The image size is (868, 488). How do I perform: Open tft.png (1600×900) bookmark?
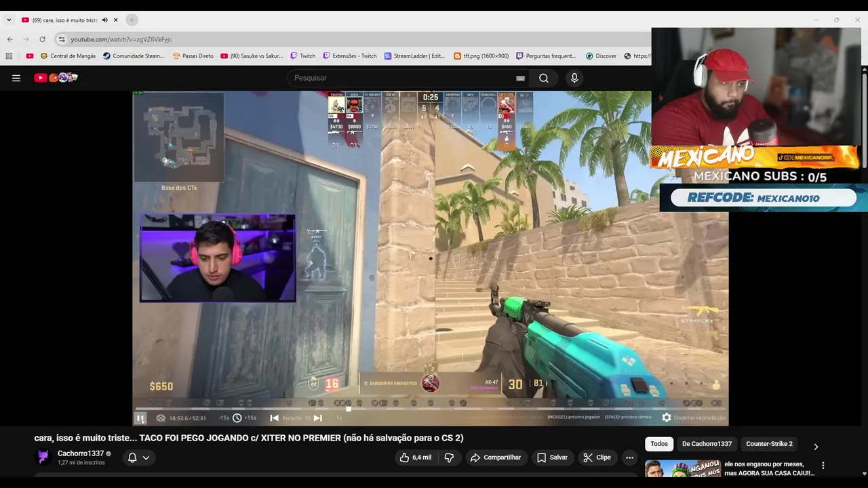pos(481,56)
